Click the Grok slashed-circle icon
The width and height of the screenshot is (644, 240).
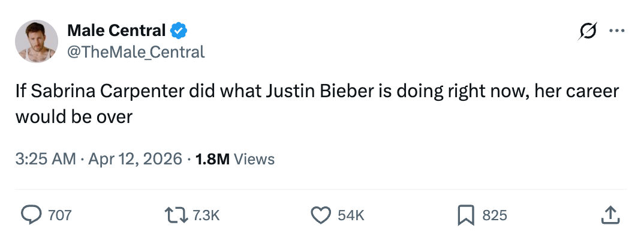click(x=587, y=31)
